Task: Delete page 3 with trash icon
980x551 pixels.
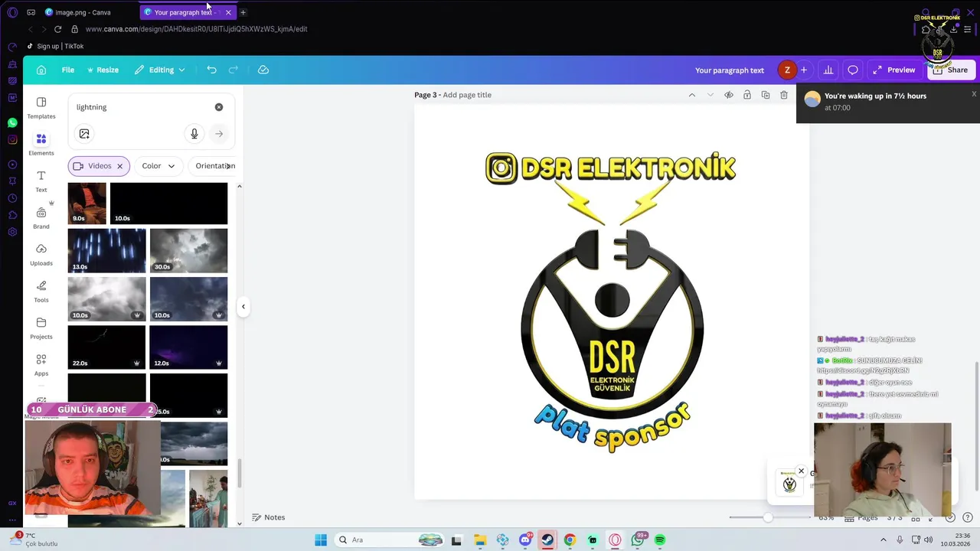Action: [x=784, y=95]
